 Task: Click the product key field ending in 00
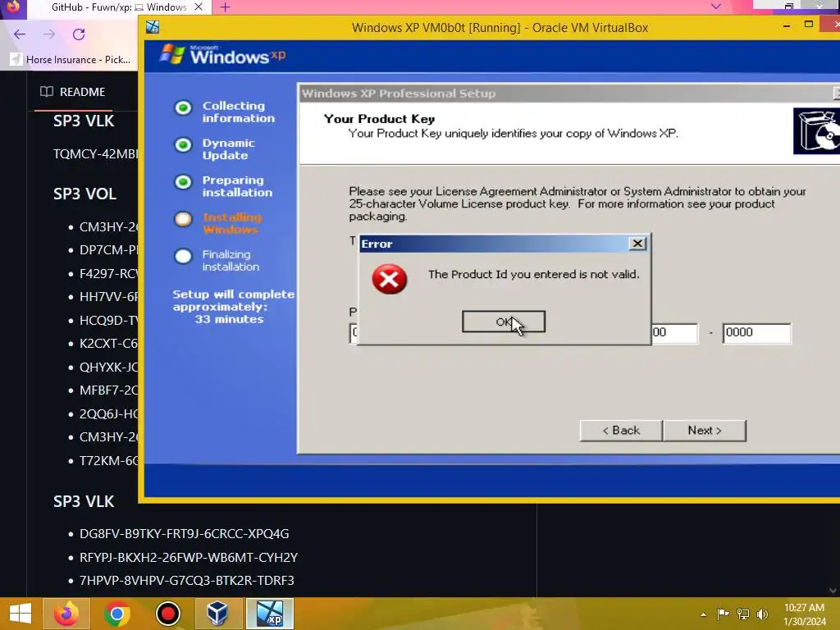(674, 333)
